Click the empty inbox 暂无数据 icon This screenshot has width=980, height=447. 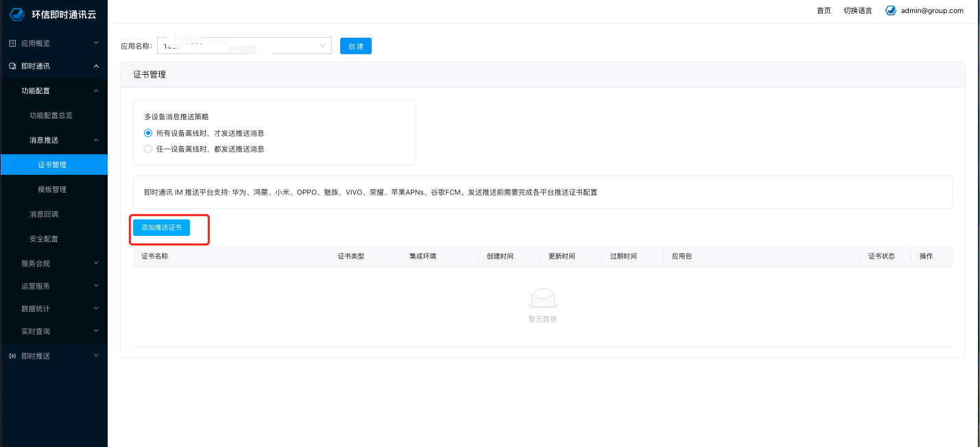[542, 298]
